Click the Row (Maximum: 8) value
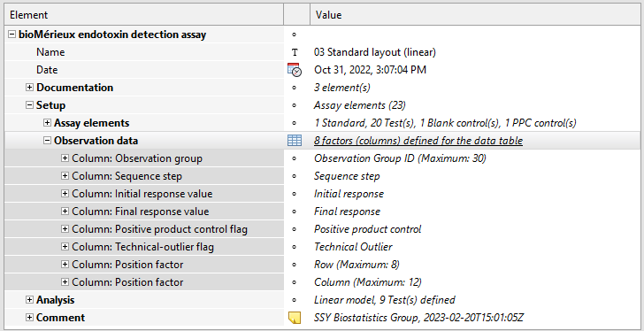This screenshot has height=331, width=644. 356,264
